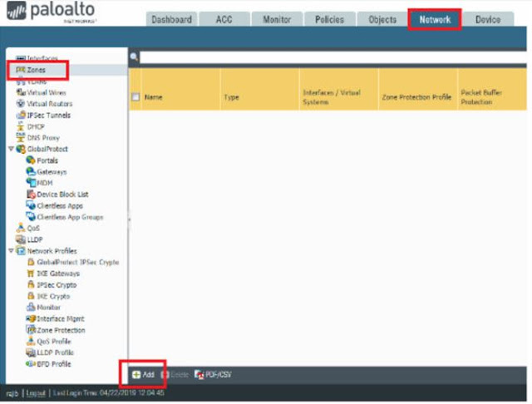This screenshot has height=404, width=532.
Task: Click the IKE Crypto lock icon
Action: [x=31, y=296]
